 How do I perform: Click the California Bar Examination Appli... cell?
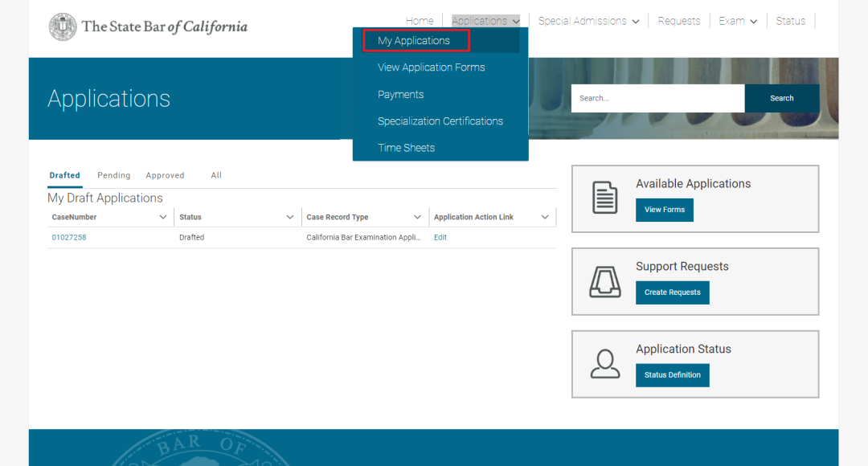363,238
